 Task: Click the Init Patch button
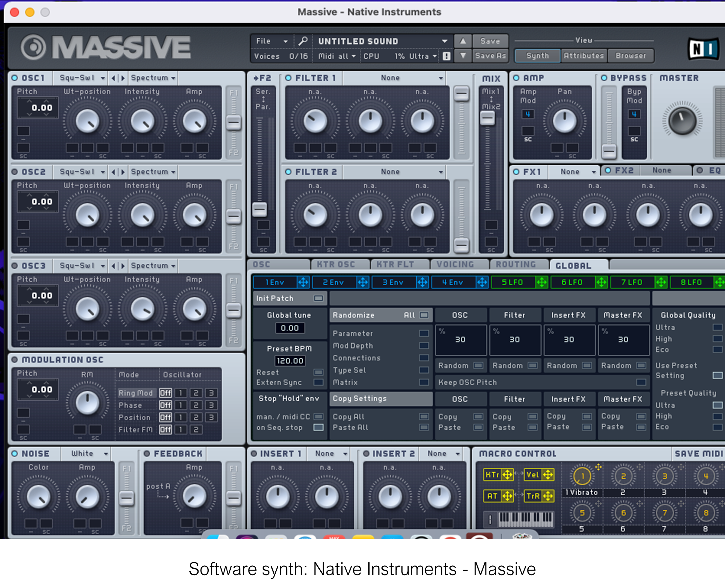click(318, 298)
